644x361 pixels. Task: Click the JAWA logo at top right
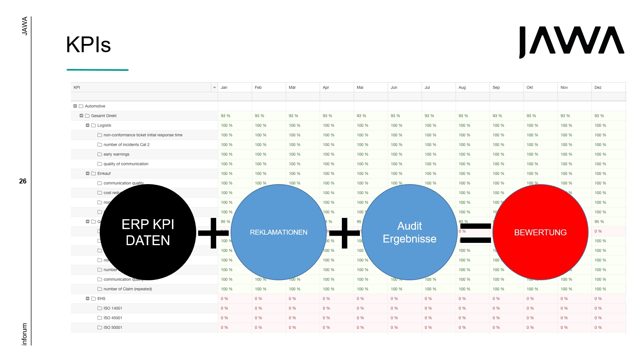point(571,41)
